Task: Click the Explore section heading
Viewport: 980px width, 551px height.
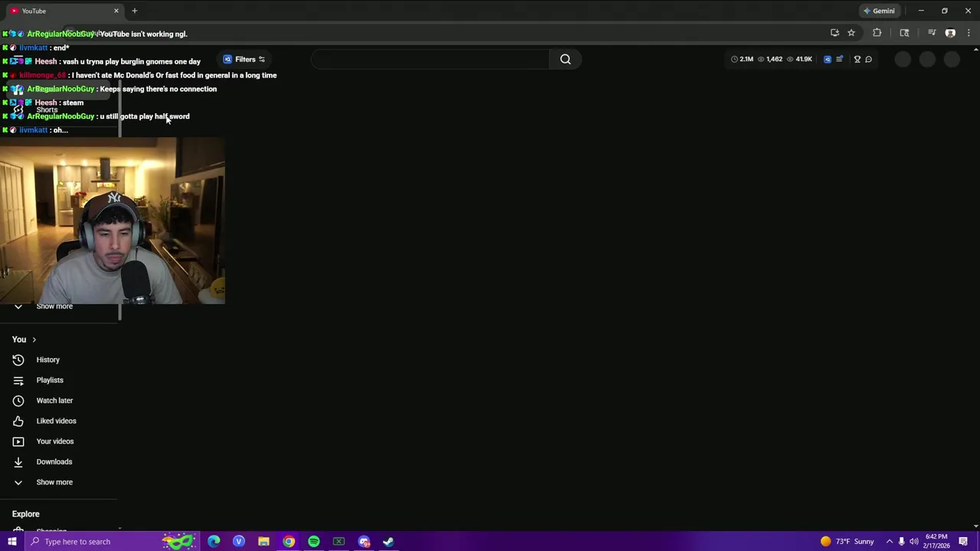Action: tap(25, 514)
